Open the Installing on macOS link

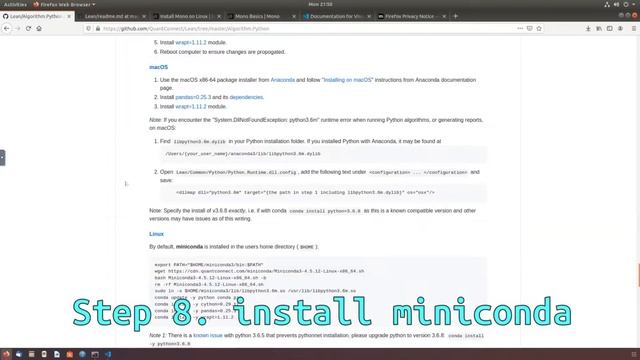347,80
